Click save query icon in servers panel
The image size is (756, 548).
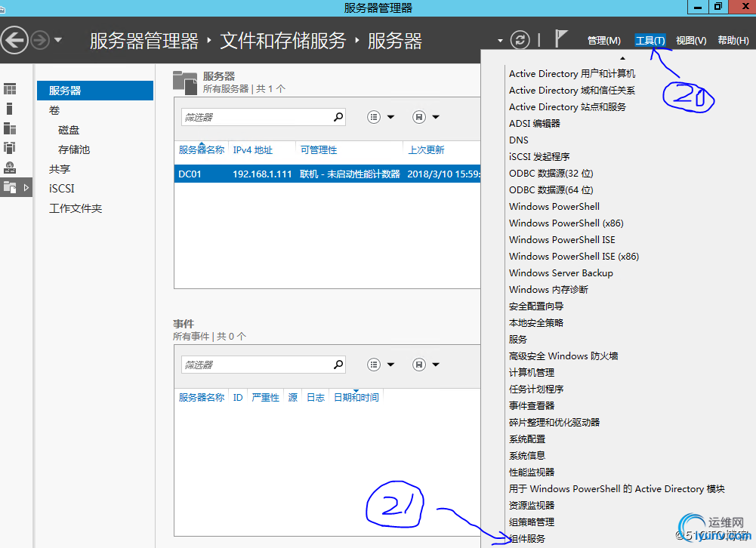pyautogui.click(x=419, y=117)
